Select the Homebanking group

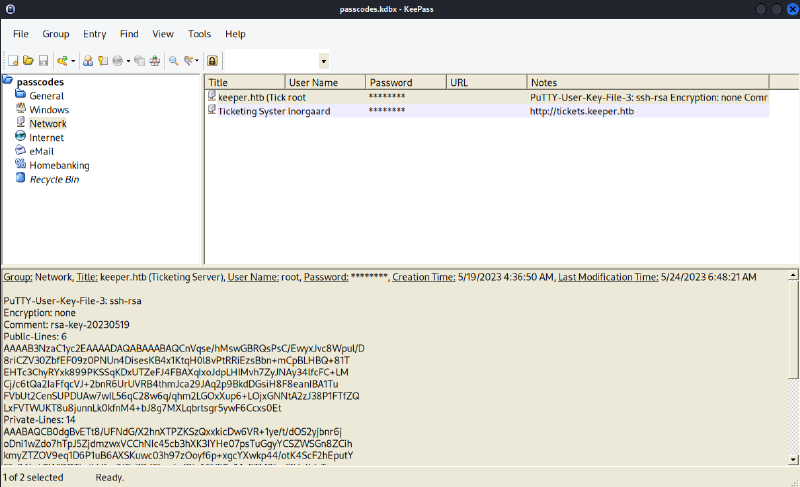click(x=59, y=165)
